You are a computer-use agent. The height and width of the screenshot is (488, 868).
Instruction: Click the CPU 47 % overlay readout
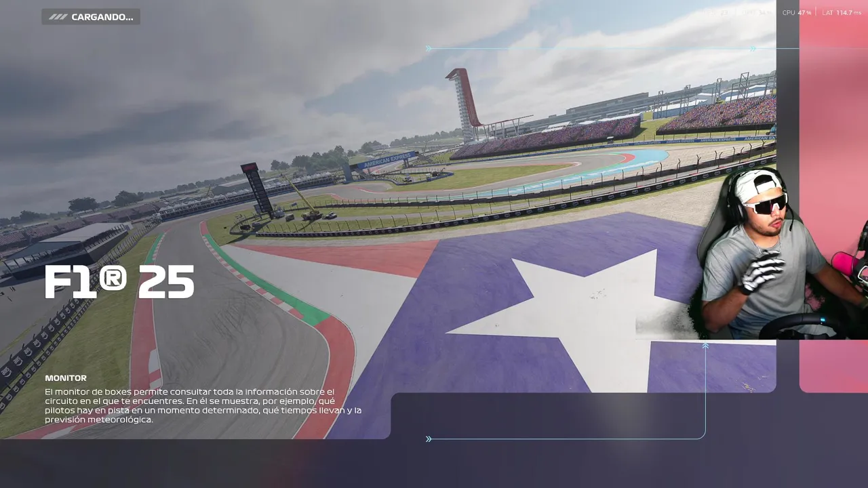click(797, 13)
